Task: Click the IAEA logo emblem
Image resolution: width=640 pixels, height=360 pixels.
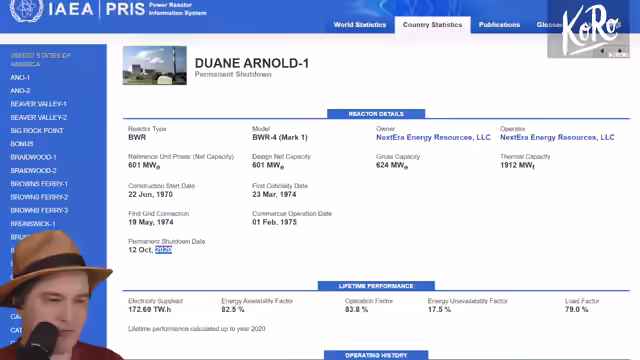Action: tap(27, 10)
